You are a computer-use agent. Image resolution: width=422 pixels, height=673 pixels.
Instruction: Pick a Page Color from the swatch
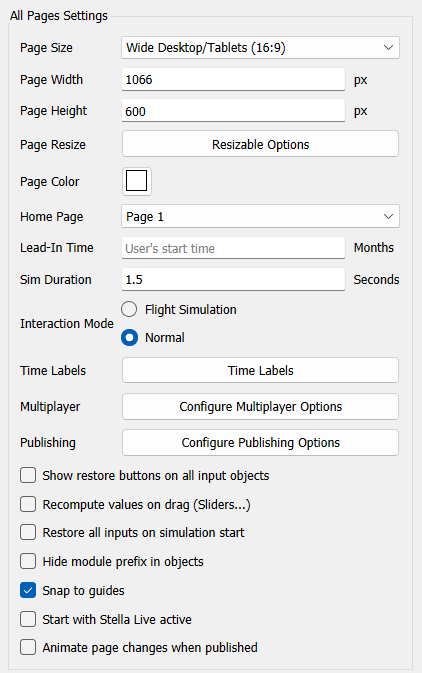point(137,181)
